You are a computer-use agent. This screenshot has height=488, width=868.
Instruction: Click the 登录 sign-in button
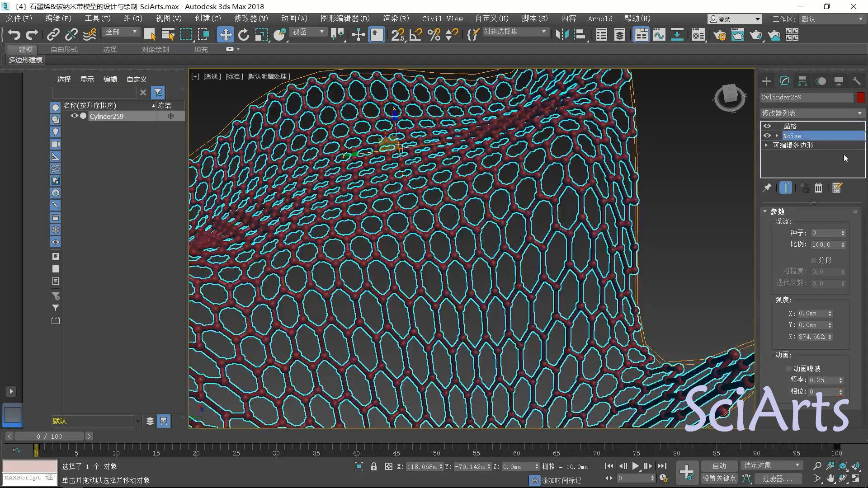pos(734,19)
